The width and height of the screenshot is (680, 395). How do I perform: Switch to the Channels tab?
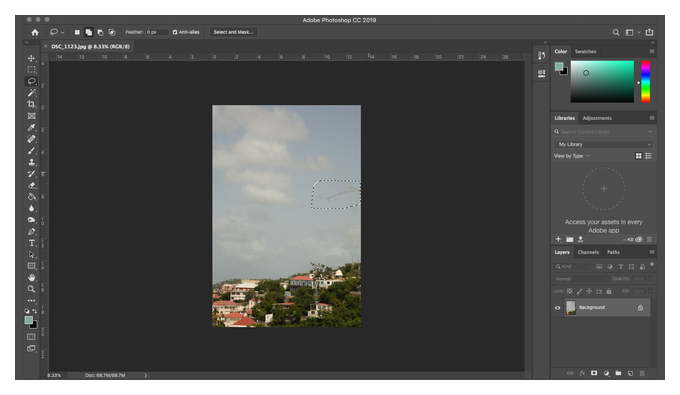(x=588, y=252)
